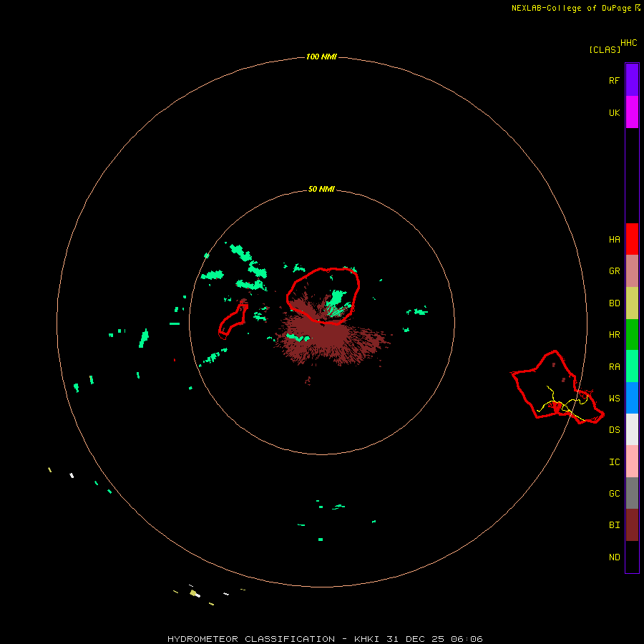Click the GC gray legend swatch

pyautogui.click(x=632, y=493)
